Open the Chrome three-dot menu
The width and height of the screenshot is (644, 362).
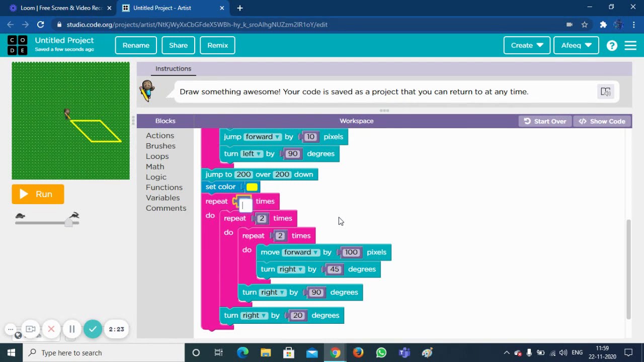pyautogui.click(x=633, y=24)
